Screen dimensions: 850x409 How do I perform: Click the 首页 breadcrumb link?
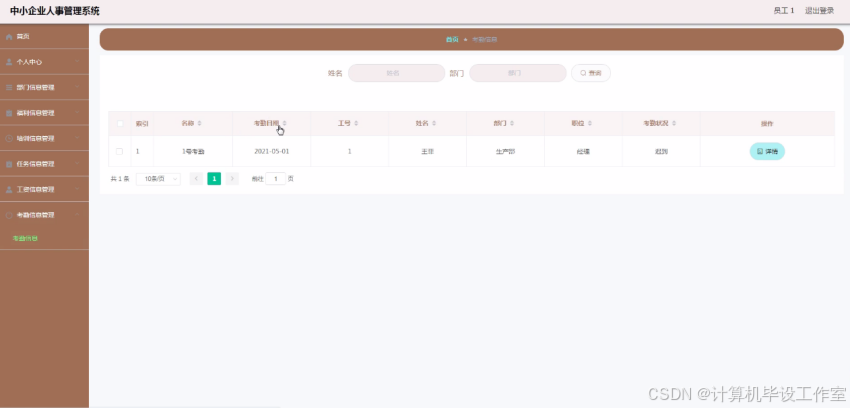point(452,40)
